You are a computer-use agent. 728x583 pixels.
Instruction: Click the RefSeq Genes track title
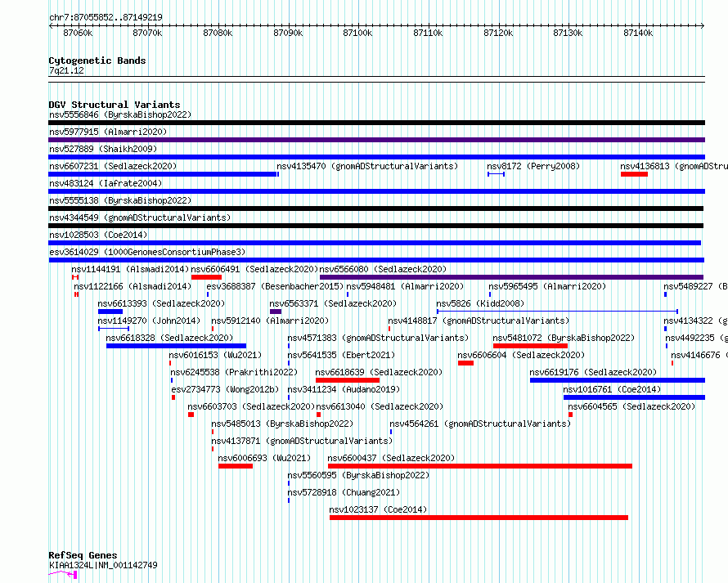(x=83, y=555)
